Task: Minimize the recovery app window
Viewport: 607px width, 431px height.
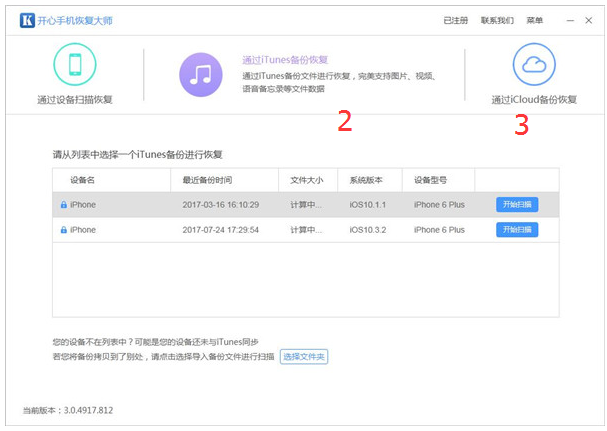Action: 570,21
